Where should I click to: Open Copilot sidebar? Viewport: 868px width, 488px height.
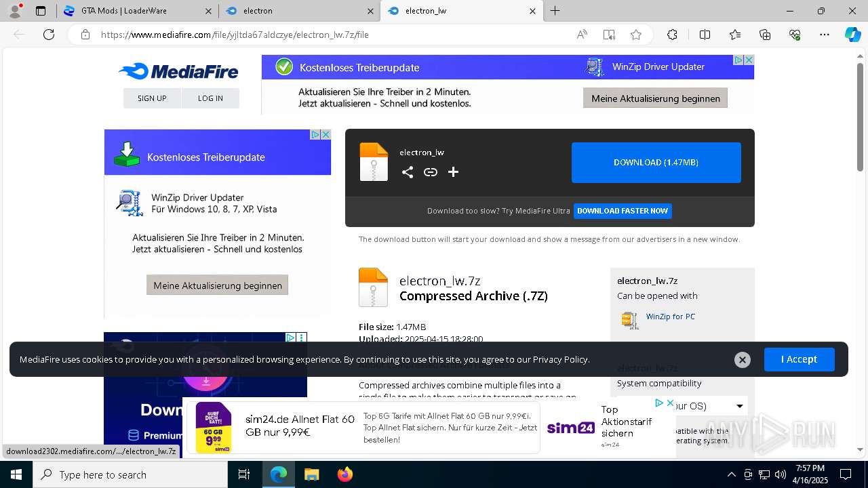[852, 35]
